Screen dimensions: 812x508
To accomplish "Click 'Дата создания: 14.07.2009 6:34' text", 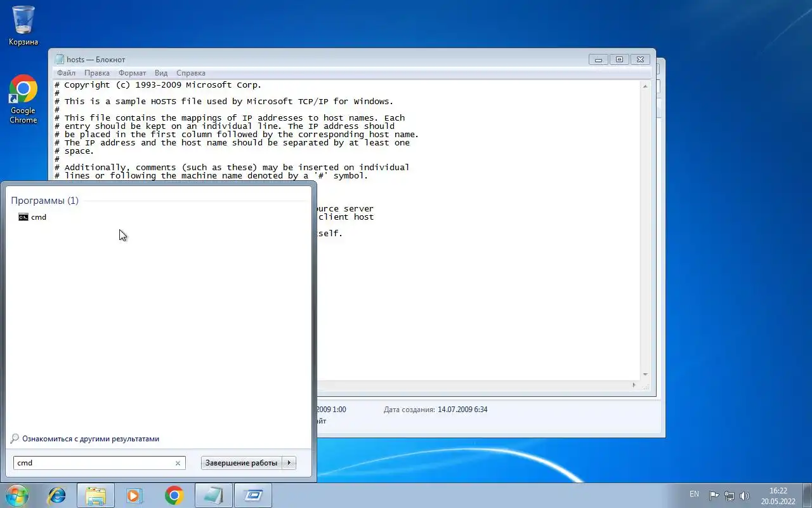I will (435, 410).
